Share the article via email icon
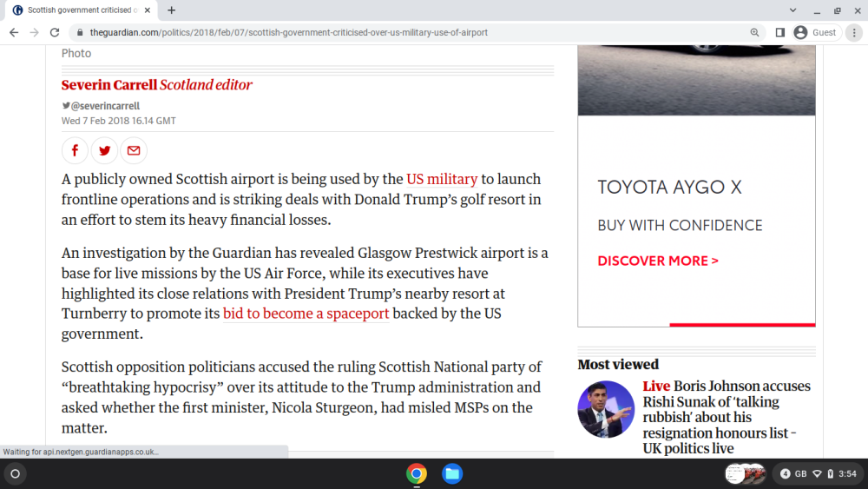 (134, 150)
